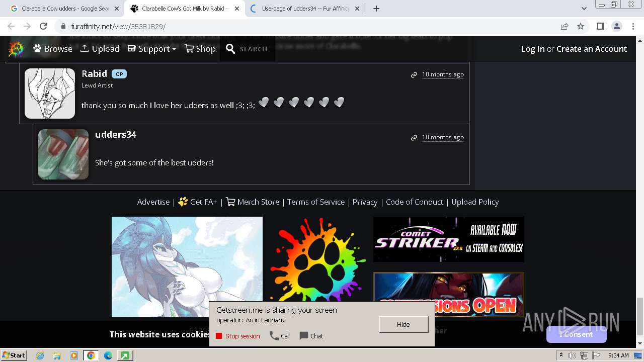644x362 pixels.
Task: Click udders34 comment's '10 months ago' timestamp
Action: click(x=443, y=137)
